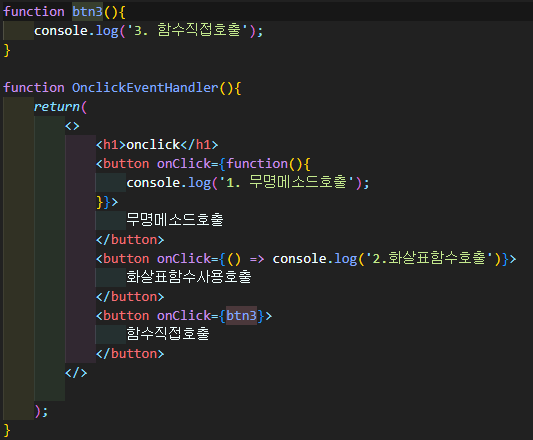The image size is (533, 440).
Task: Click the OnclickEventHandler function name
Action: [x=145, y=88]
